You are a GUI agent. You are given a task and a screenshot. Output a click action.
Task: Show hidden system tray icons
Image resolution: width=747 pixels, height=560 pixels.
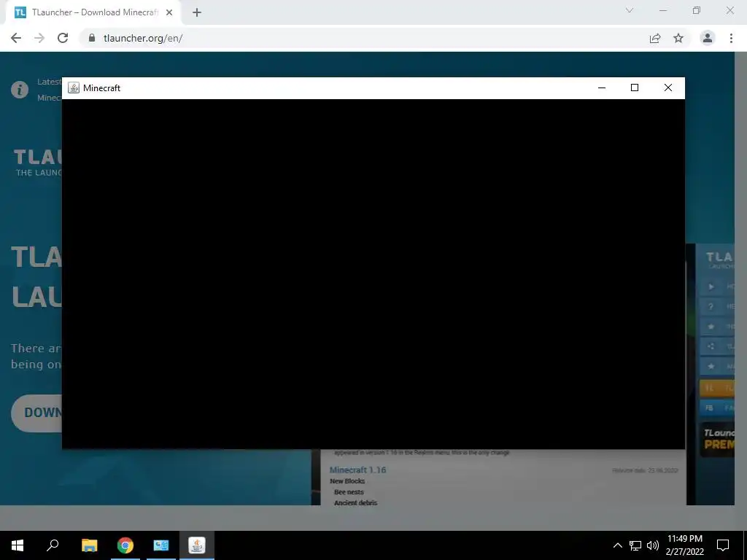[x=617, y=545]
